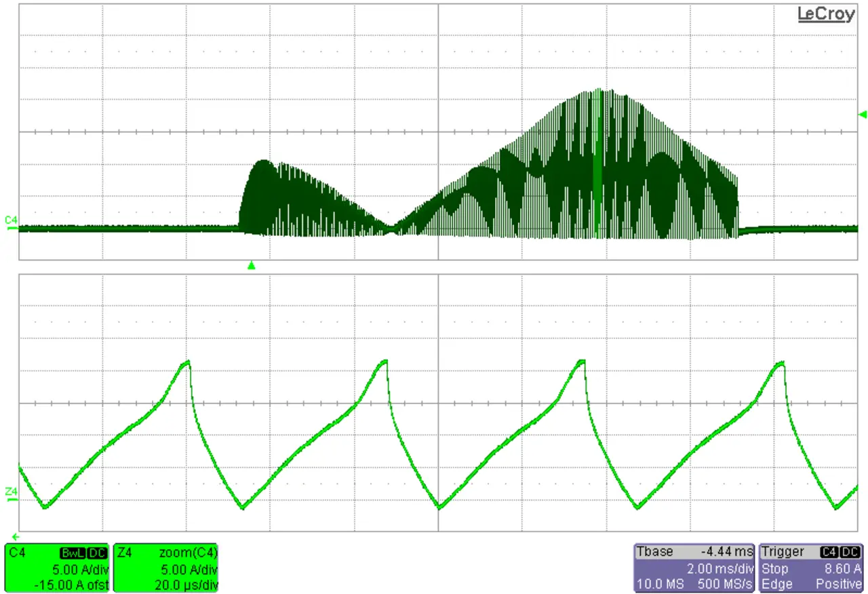Viewport: 868px width, 594px height.
Task: Click the trigger position triangle below upper grid
Action: point(252,266)
